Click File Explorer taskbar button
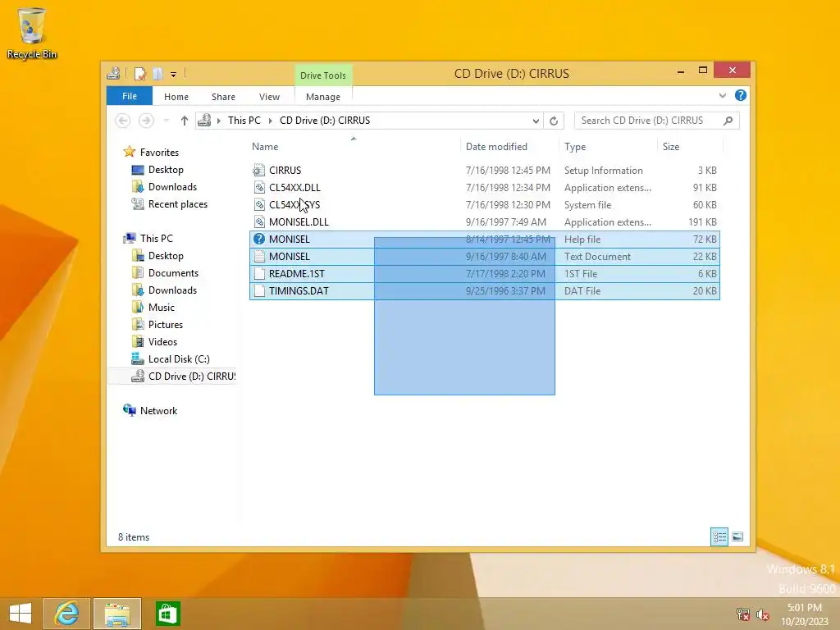 [x=117, y=614]
